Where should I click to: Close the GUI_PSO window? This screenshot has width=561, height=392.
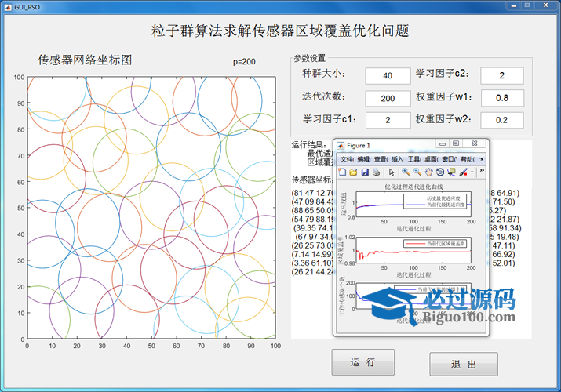pos(545,5)
